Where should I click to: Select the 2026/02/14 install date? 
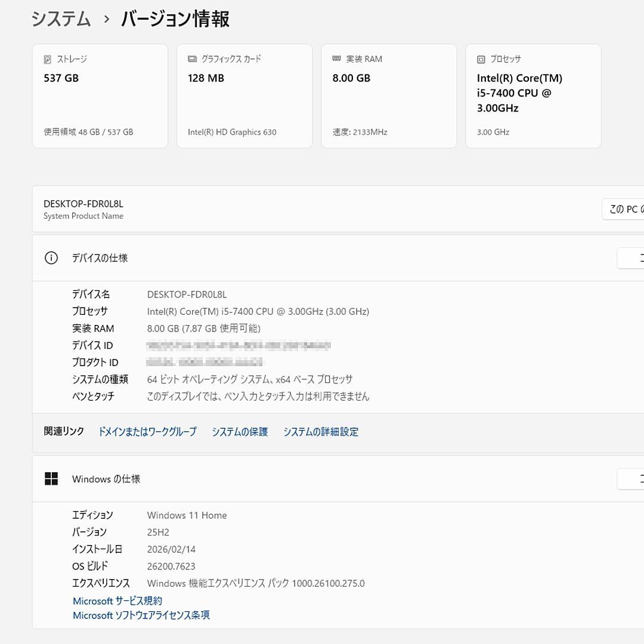[x=171, y=549]
